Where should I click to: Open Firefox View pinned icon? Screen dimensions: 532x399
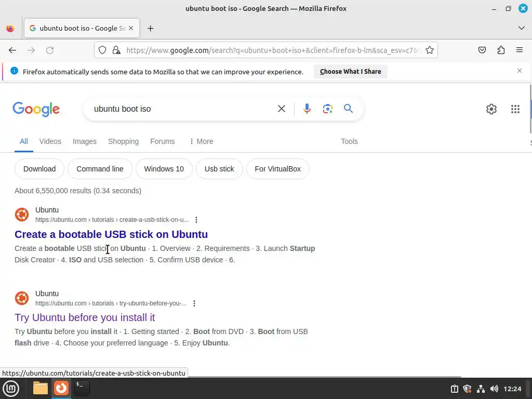[10, 28]
